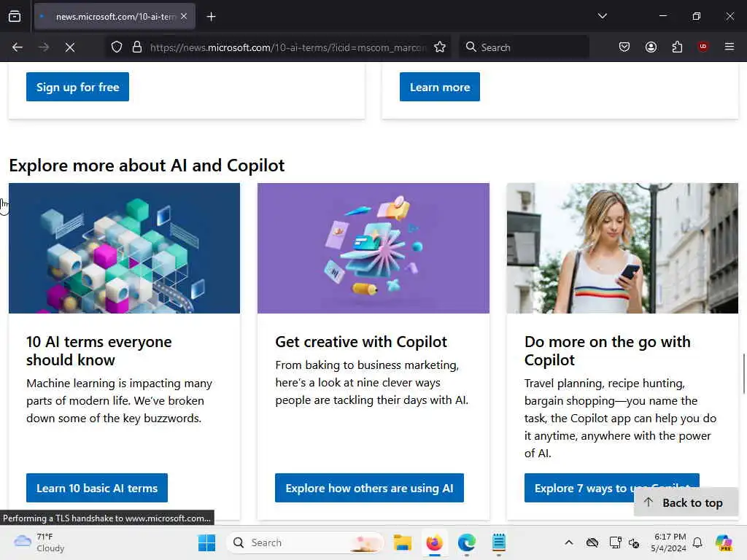Screen dimensions: 747x560
Task: Open the Copilot preview icon in taskbar
Action: [x=724, y=542]
